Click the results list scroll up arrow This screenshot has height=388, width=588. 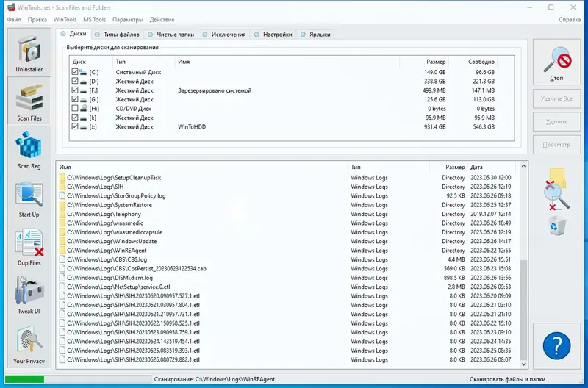coord(523,166)
